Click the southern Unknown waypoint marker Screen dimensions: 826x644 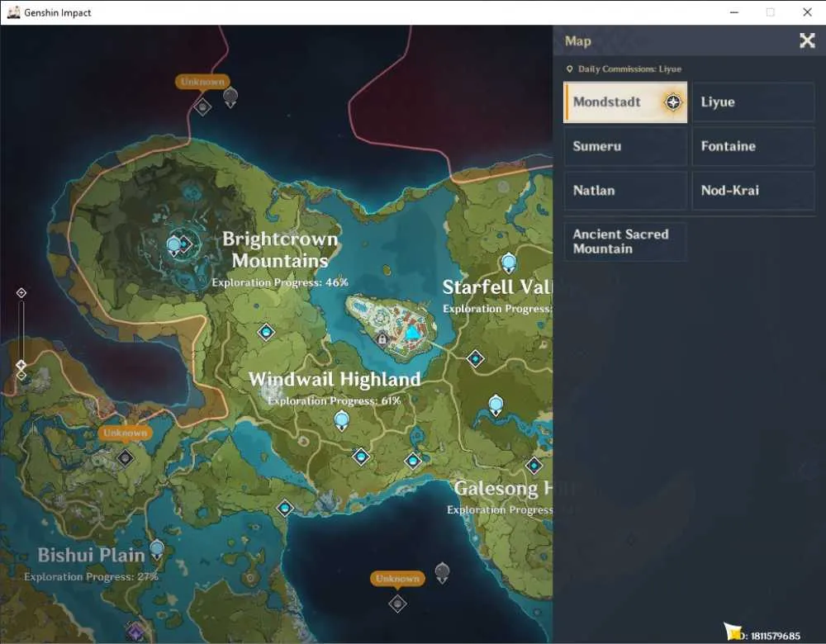(x=398, y=603)
